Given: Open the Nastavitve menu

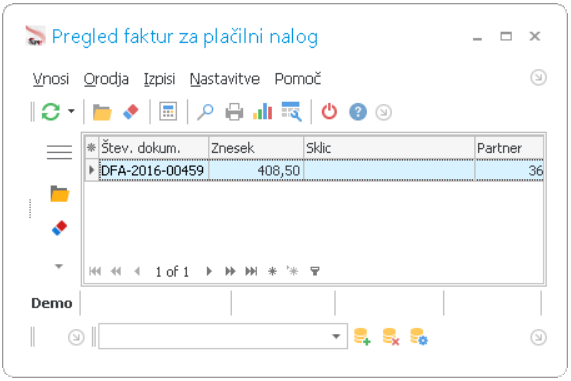Looking at the screenshot, I should click(x=225, y=79).
